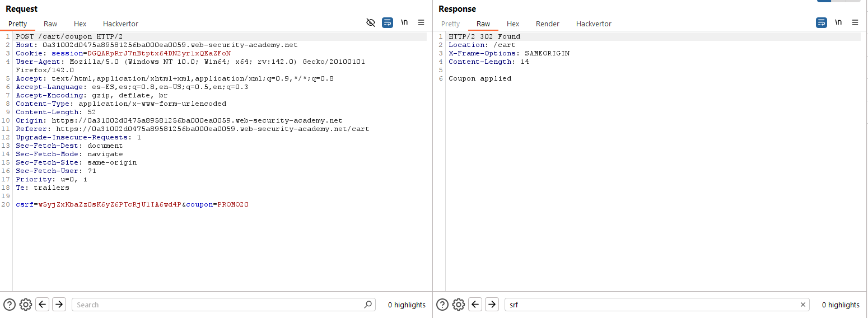
Task: Toggle non-printable \n display in Request
Action: pyautogui.click(x=404, y=22)
